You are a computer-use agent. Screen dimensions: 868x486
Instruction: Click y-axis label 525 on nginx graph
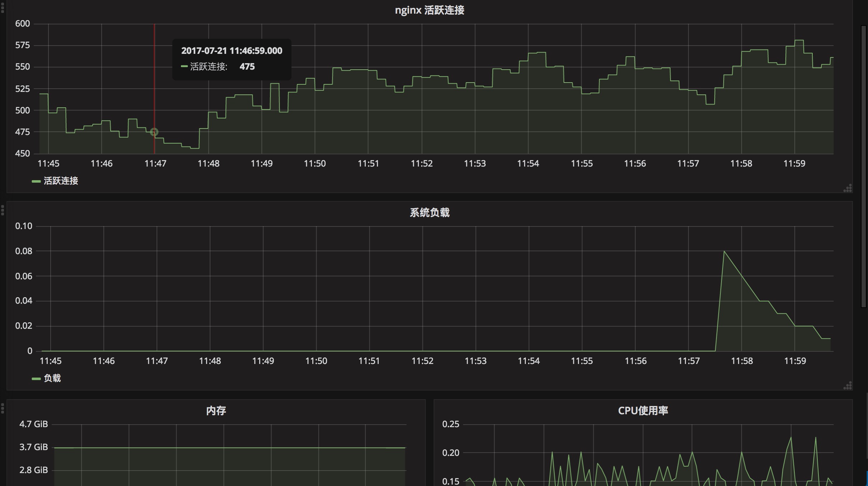22,89
